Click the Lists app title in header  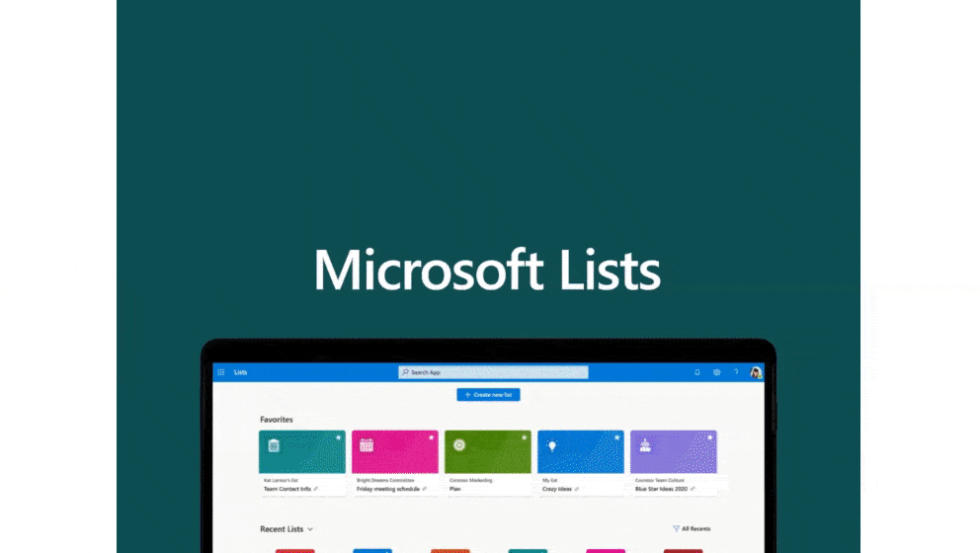point(241,372)
